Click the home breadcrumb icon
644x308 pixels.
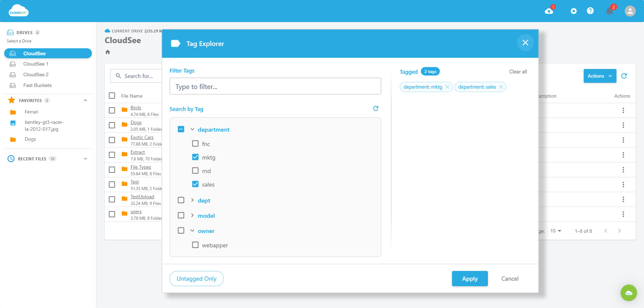click(x=108, y=52)
